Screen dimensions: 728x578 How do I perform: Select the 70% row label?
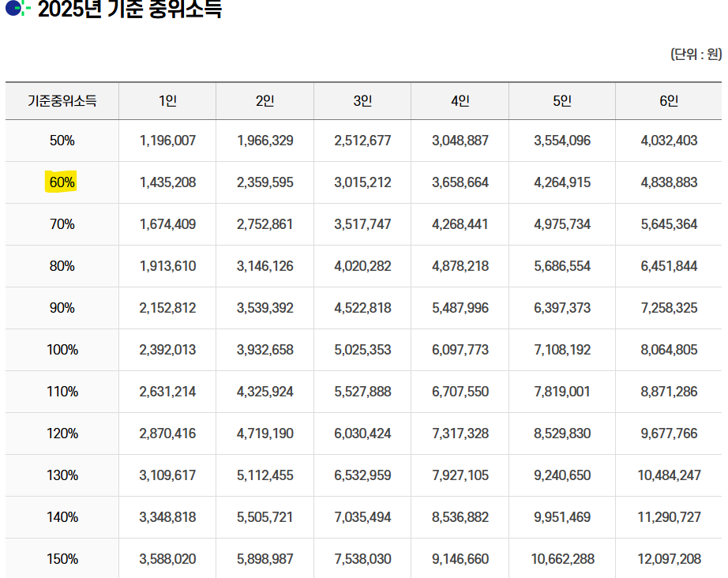click(62, 224)
